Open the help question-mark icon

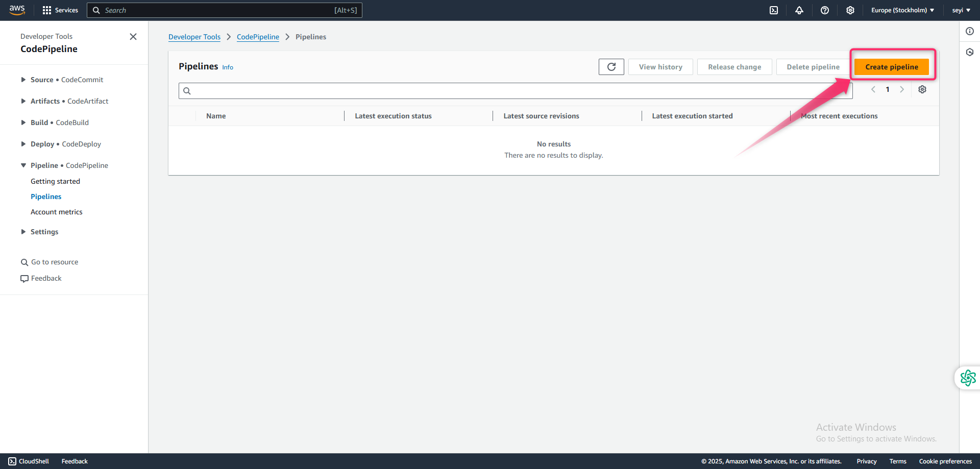pyautogui.click(x=825, y=10)
